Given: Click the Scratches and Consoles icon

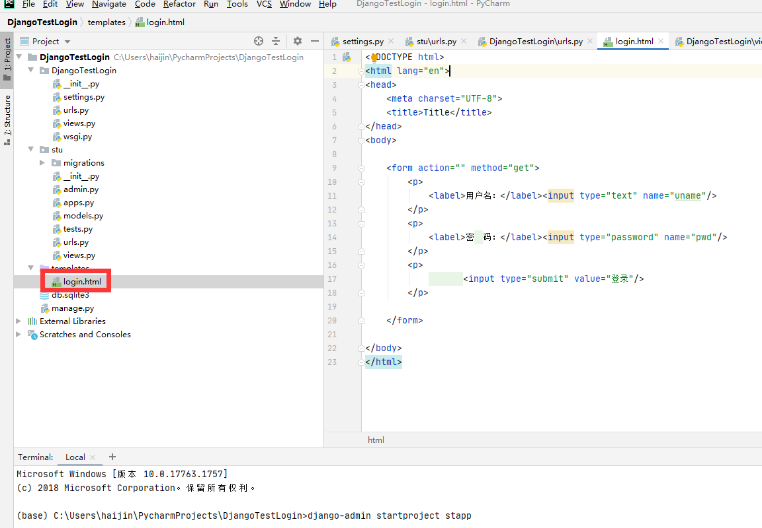Looking at the screenshot, I should [33, 334].
